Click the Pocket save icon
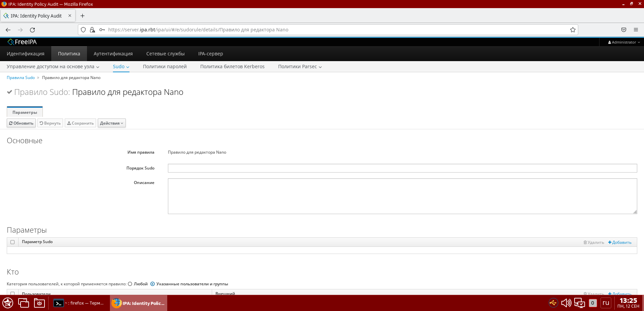The height and width of the screenshot is (311, 644). [623, 30]
